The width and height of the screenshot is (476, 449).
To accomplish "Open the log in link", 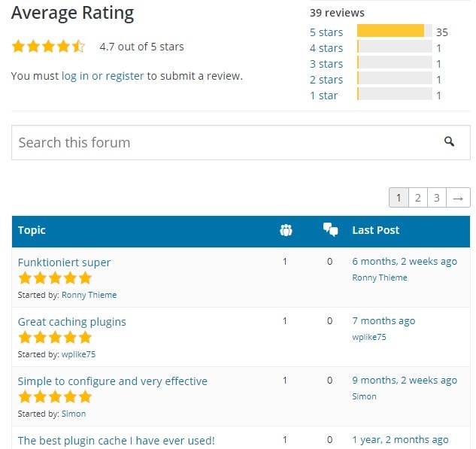I will [75, 76].
